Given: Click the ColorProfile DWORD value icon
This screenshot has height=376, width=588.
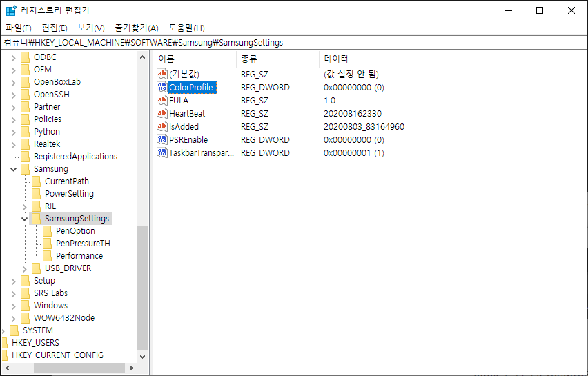Looking at the screenshot, I should pyautogui.click(x=162, y=88).
